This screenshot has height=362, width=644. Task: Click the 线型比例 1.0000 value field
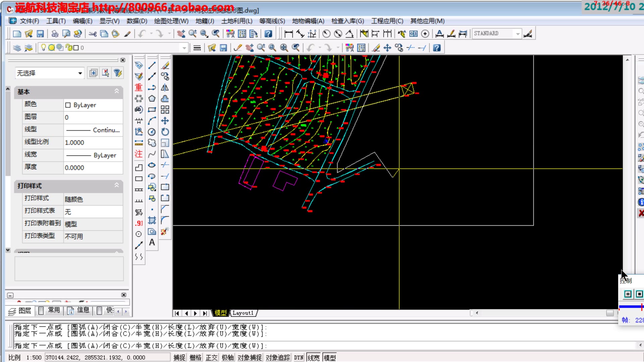coord(93,142)
